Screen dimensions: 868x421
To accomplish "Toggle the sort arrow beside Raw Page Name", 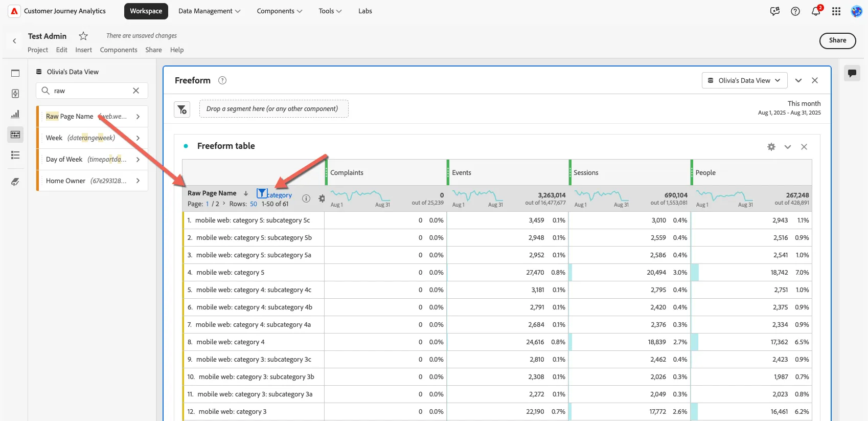I will pyautogui.click(x=246, y=193).
